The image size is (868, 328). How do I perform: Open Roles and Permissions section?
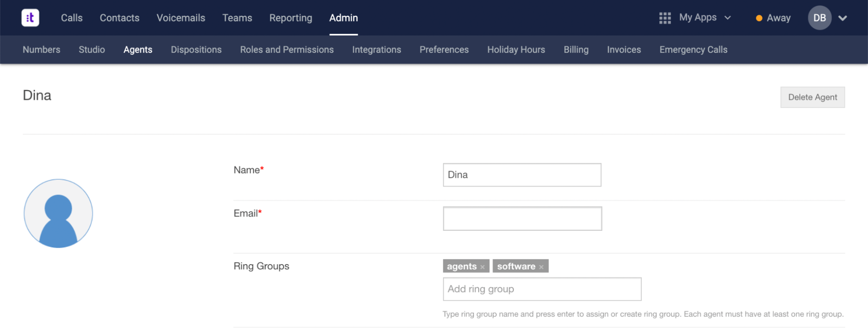pos(287,49)
